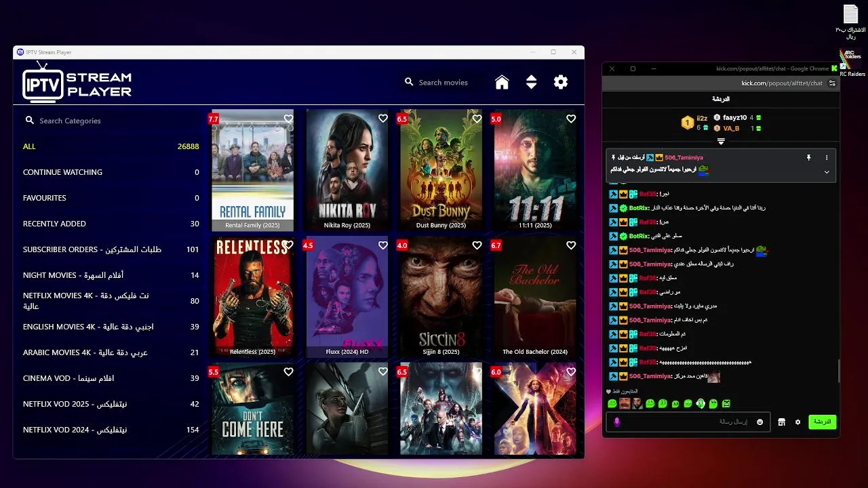868x488 pixels.
Task: Click the microphone icon in Kick chat input
Action: [x=616, y=422]
